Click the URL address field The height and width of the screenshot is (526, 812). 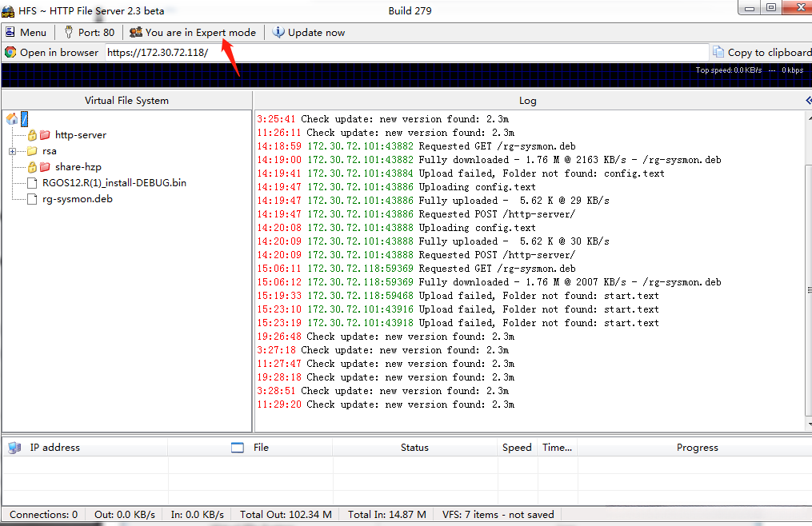(406, 52)
